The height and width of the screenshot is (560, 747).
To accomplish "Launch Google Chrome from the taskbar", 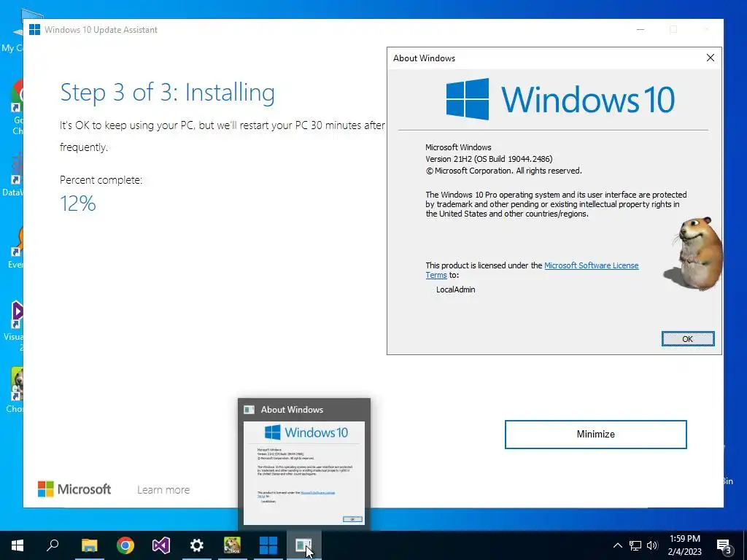I will [125, 545].
